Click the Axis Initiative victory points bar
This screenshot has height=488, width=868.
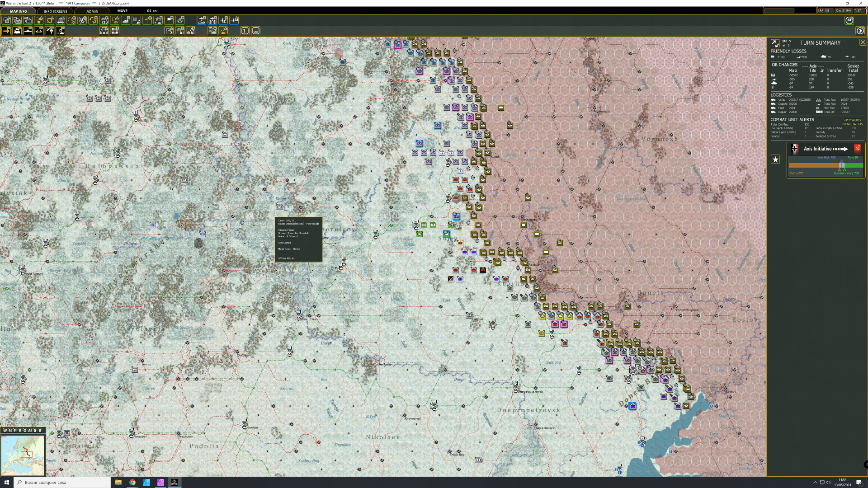[x=826, y=165]
